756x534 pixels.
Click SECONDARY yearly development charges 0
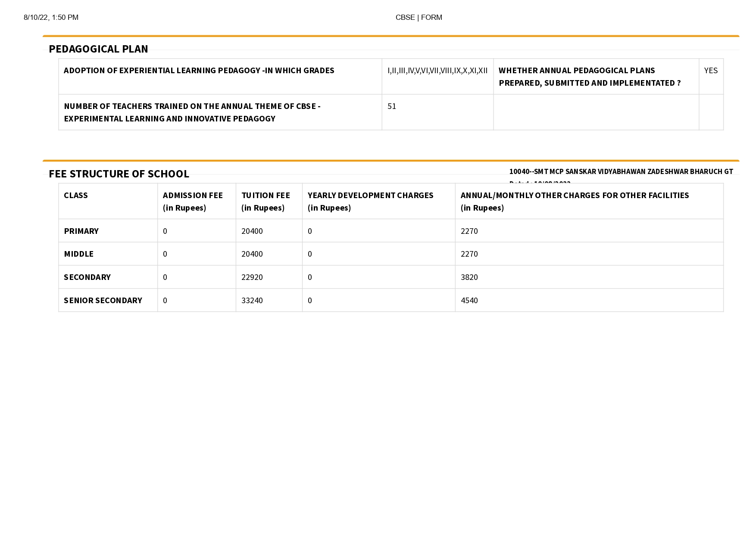click(310, 277)
